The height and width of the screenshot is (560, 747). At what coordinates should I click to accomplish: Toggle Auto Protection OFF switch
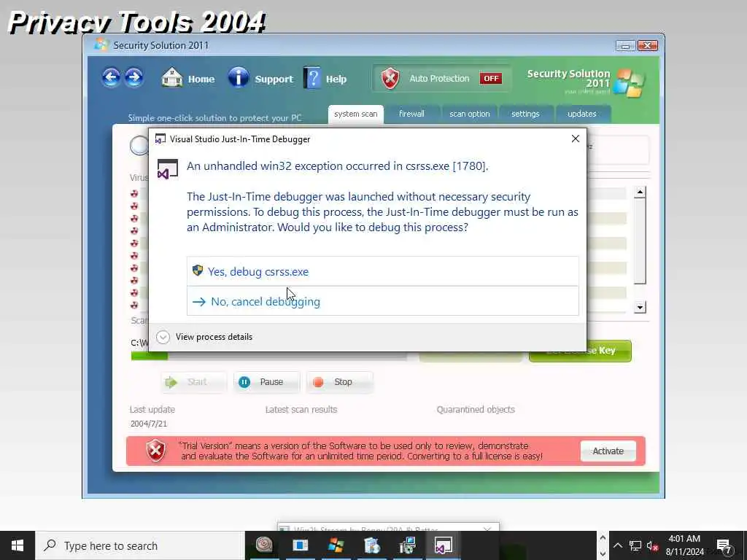click(491, 79)
